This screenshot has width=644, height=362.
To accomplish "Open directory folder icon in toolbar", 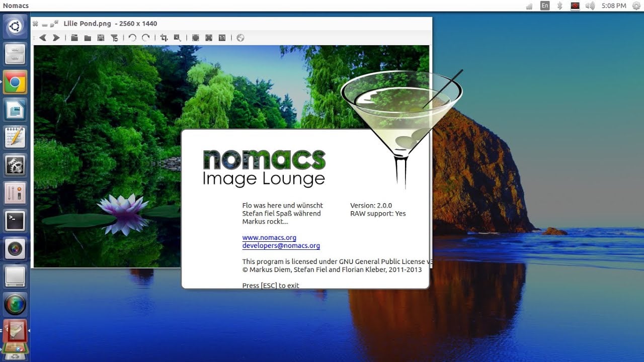I will pyautogui.click(x=74, y=38).
